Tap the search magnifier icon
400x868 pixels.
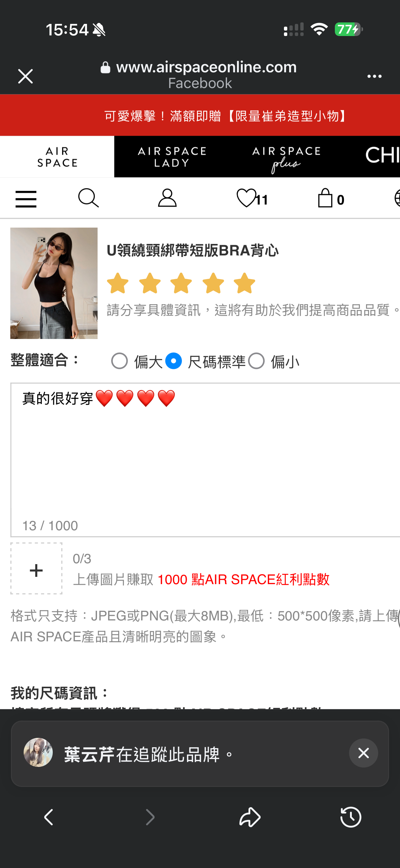tap(88, 198)
